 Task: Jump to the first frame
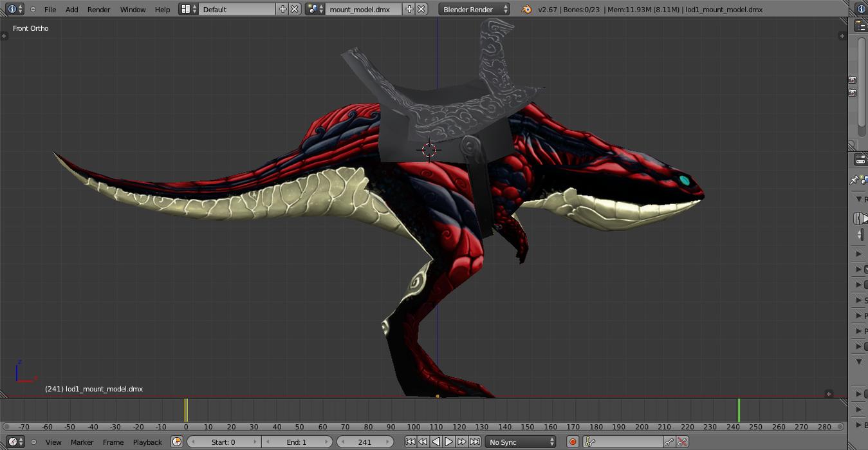click(410, 442)
